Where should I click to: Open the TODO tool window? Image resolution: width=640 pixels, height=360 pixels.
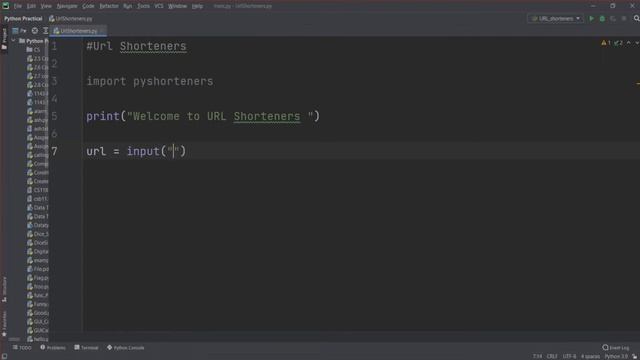pos(22,348)
